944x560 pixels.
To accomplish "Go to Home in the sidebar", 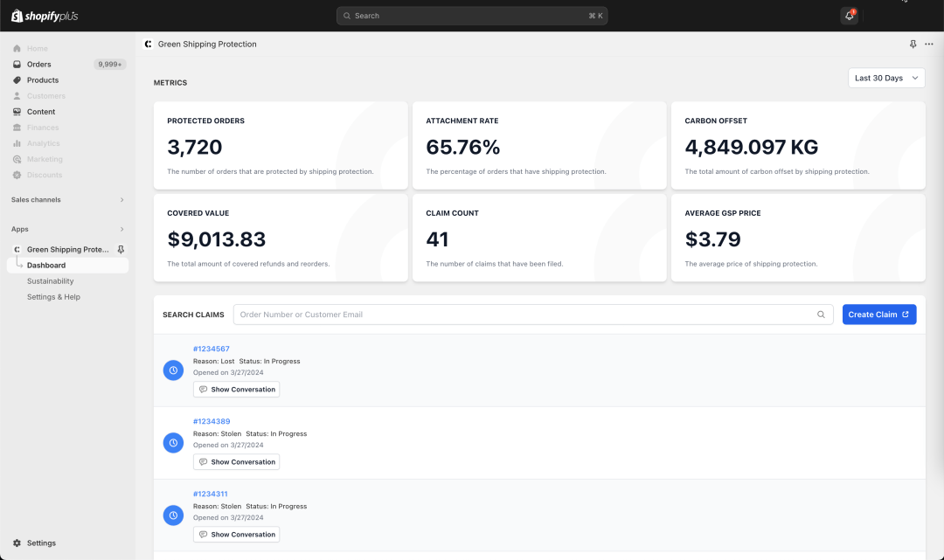I will (38, 49).
